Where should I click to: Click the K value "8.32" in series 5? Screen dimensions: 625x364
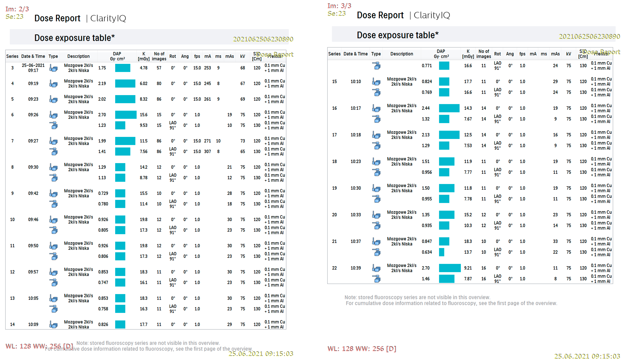144,99
